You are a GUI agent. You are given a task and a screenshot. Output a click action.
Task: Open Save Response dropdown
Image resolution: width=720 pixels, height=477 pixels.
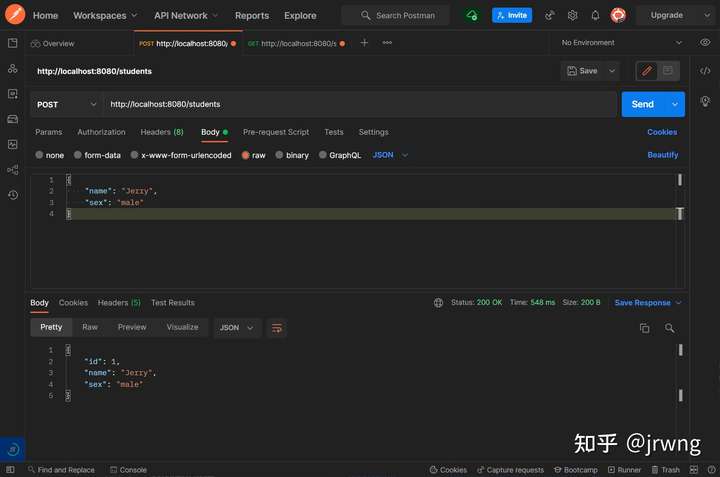(647, 303)
